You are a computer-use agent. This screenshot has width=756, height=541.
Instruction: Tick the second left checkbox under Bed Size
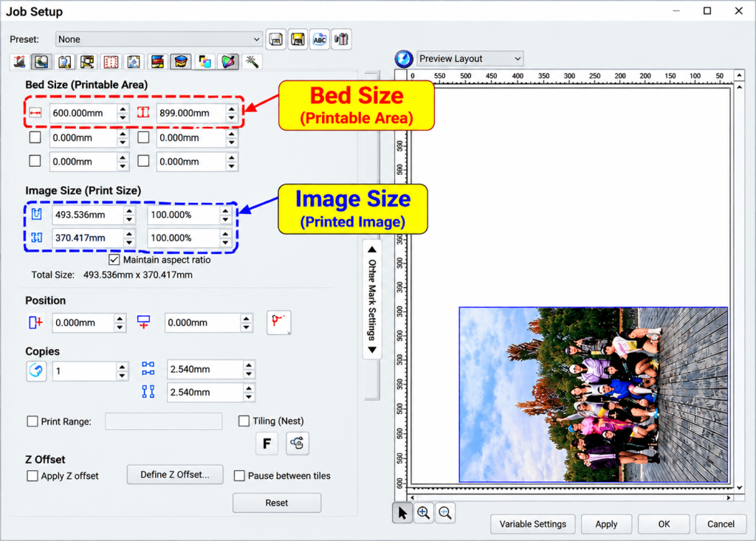pyautogui.click(x=35, y=161)
